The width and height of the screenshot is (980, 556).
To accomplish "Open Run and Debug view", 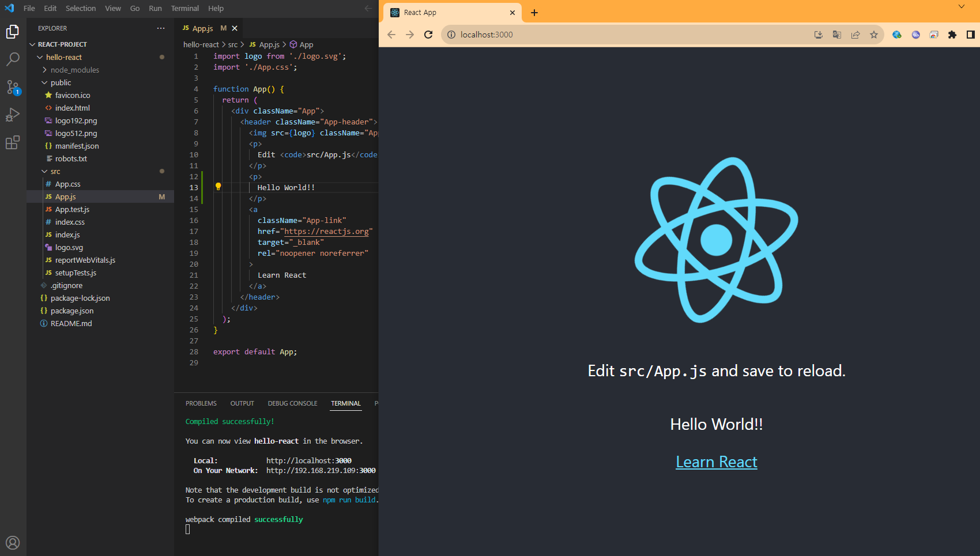I will (x=13, y=115).
